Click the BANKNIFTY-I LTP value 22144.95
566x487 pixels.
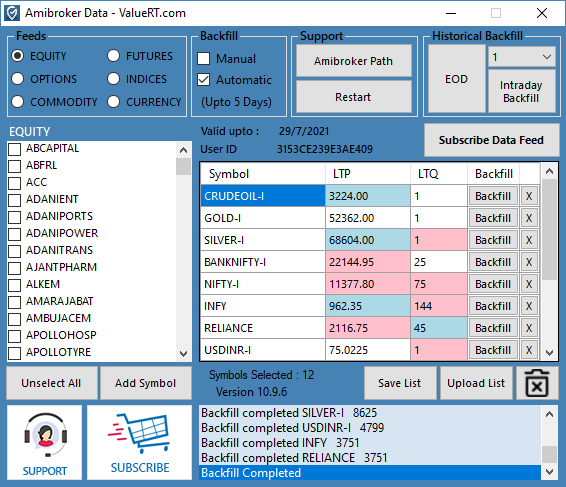click(x=368, y=262)
